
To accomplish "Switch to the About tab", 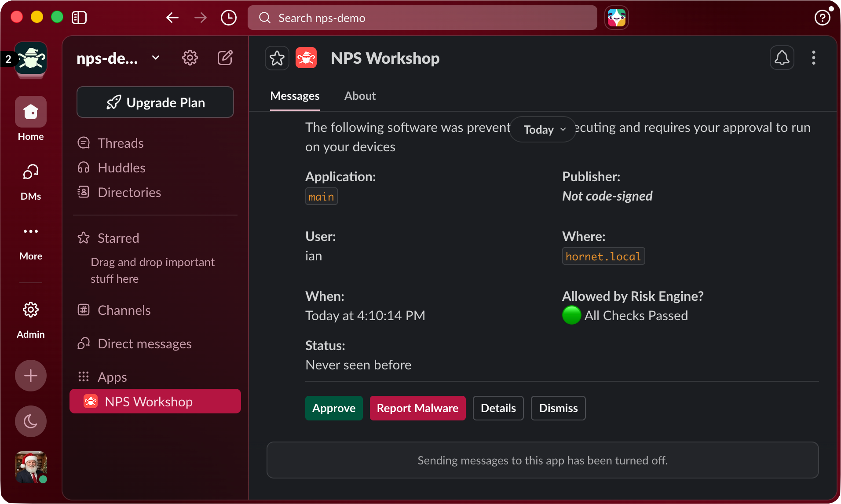I will [360, 96].
